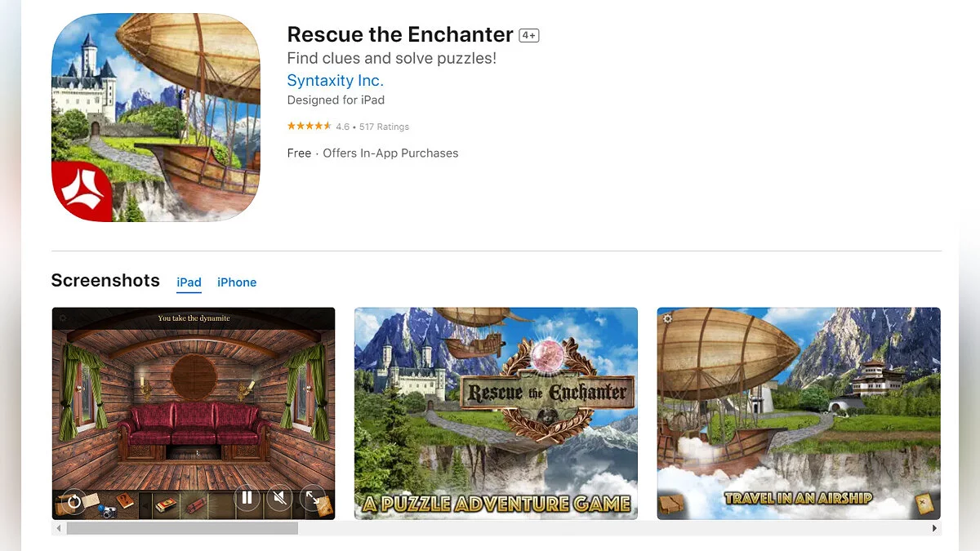The image size is (980, 551).
Task: Select the iPad screenshots tab
Action: point(189,282)
